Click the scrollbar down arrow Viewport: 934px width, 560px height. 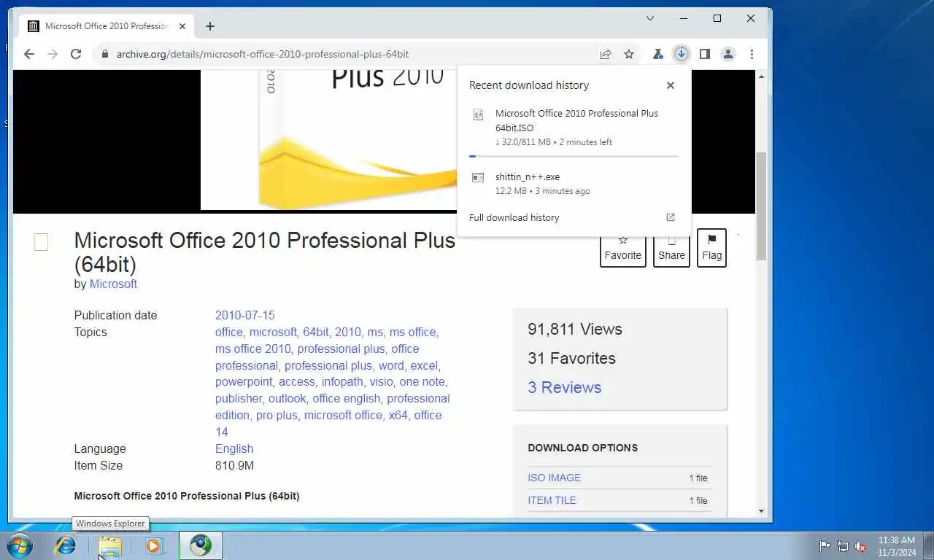tap(761, 511)
